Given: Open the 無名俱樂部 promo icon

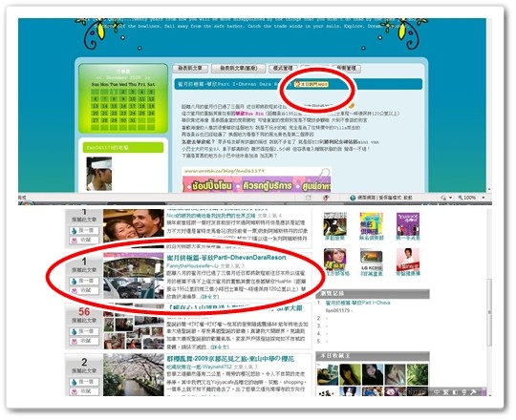Looking at the screenshot, I should tap(371, 223).
